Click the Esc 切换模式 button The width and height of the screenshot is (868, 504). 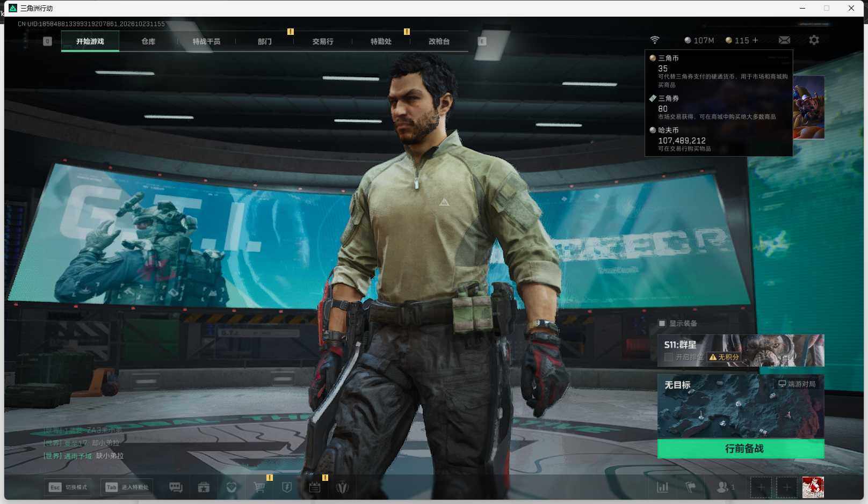pos(68,487)
